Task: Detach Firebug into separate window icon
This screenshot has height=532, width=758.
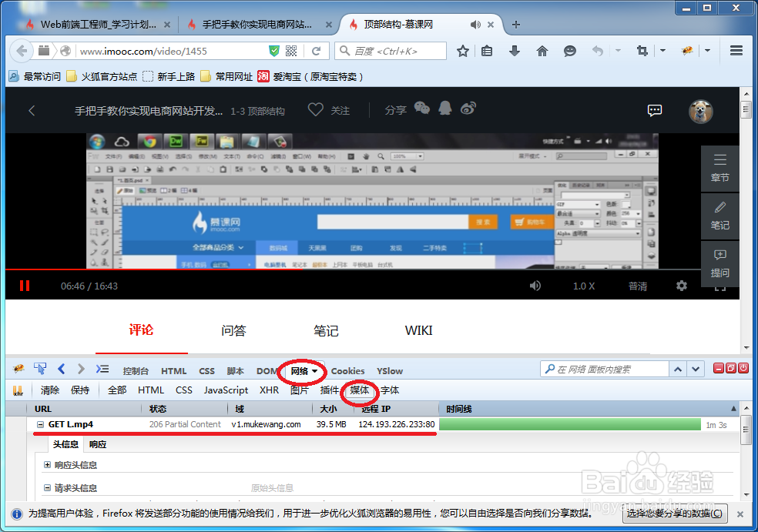Action: point(731,369)
